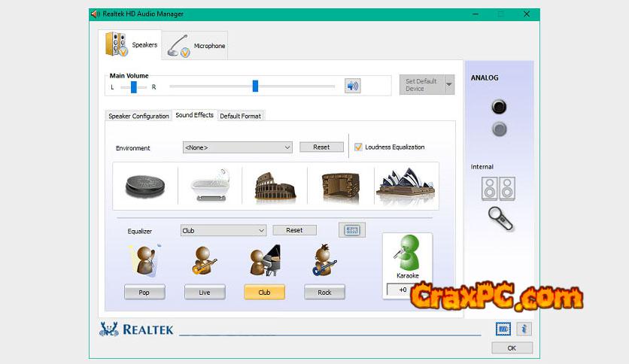Image resolution: width=629 pixels, height=364 pixels.
Task: Open the Sound Effects tab
Action: 195,115
